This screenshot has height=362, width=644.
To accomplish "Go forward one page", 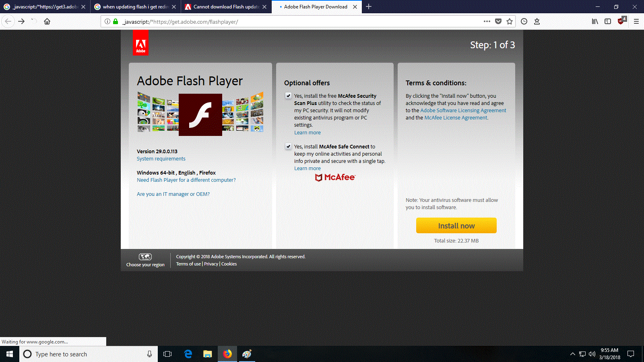I will click(x=21, y=21).
